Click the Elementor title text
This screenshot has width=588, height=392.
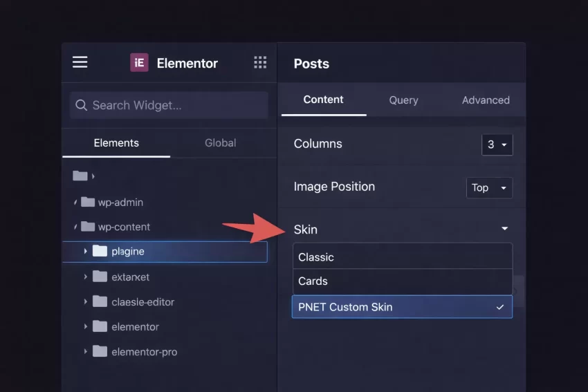(x=187, y=64)
